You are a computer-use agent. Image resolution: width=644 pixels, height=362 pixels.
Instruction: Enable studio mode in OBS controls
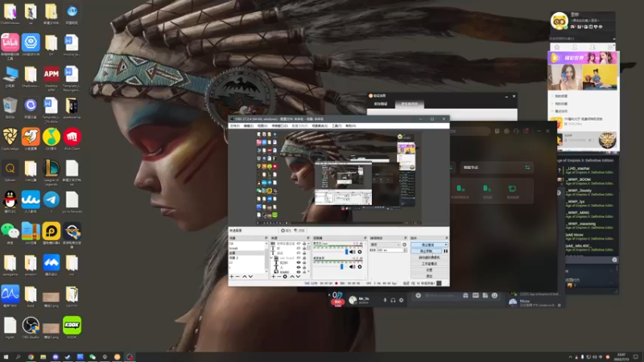point(430,264)
